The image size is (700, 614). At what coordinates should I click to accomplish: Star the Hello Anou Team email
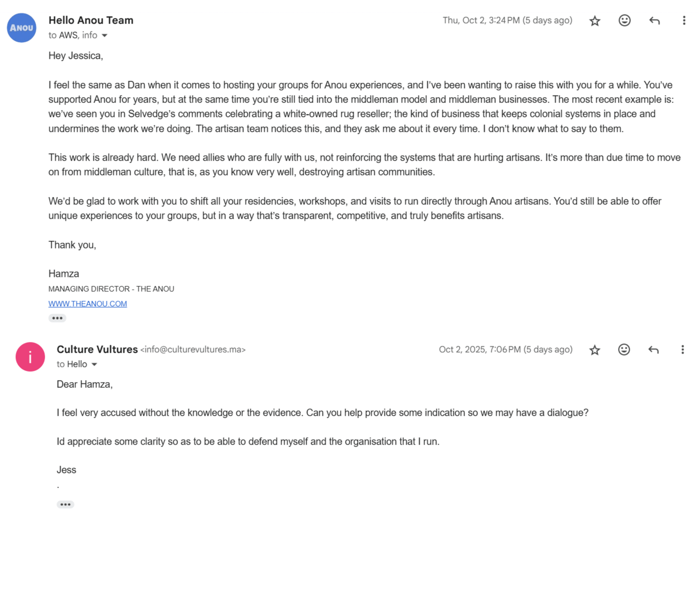595,21
